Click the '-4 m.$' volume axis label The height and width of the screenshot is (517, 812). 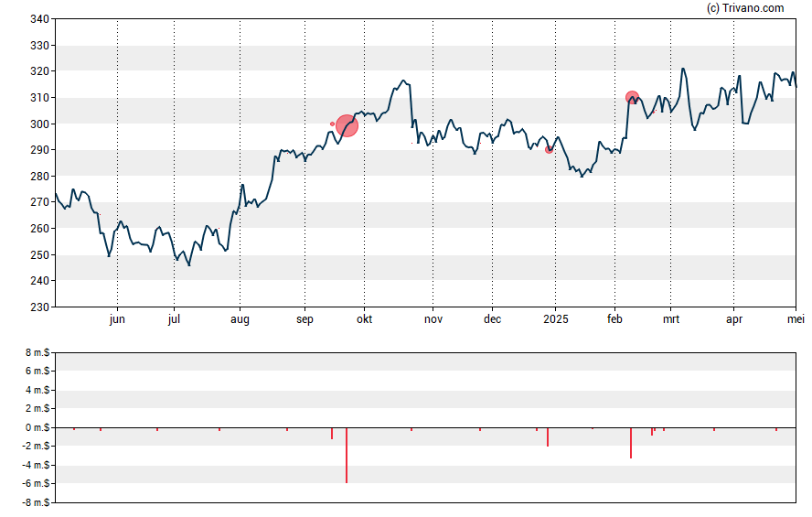[x=36, y=465]
